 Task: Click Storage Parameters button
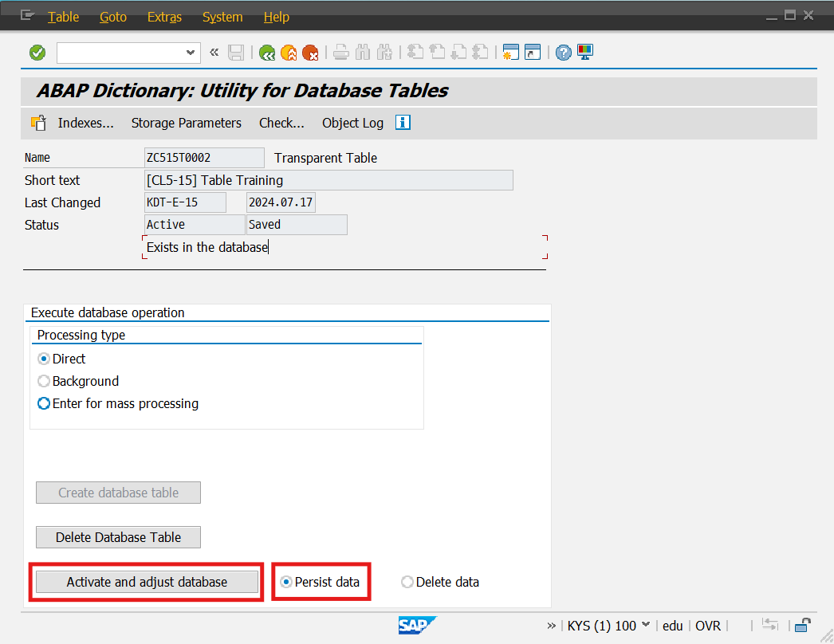click(186, 123)
